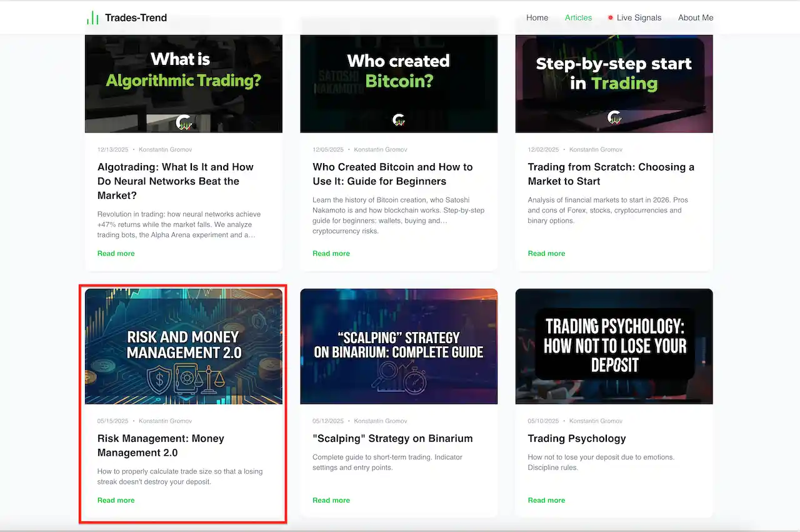The image size is (800, 532).
Task: Click the 12/02/2025 date on Trading from Scratch
Action: (x=543, y=149)
